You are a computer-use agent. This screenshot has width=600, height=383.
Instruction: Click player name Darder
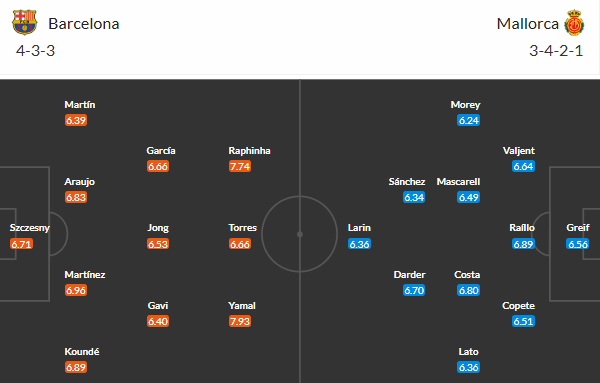tap(409, 274)
